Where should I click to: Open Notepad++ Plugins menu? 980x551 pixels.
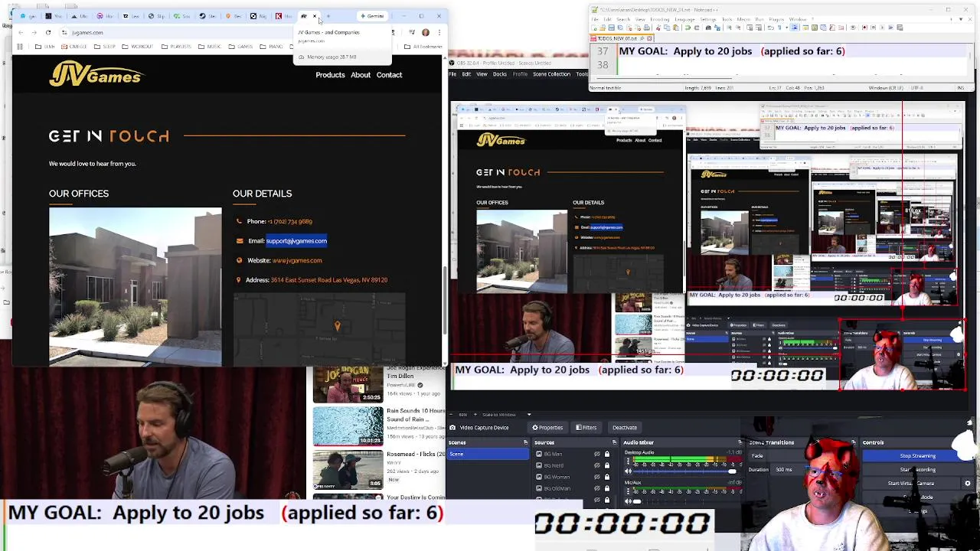(x=776, y=19)
